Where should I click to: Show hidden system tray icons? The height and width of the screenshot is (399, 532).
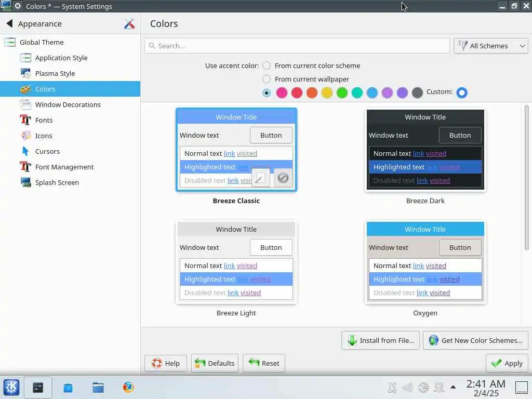click(453, 387)
